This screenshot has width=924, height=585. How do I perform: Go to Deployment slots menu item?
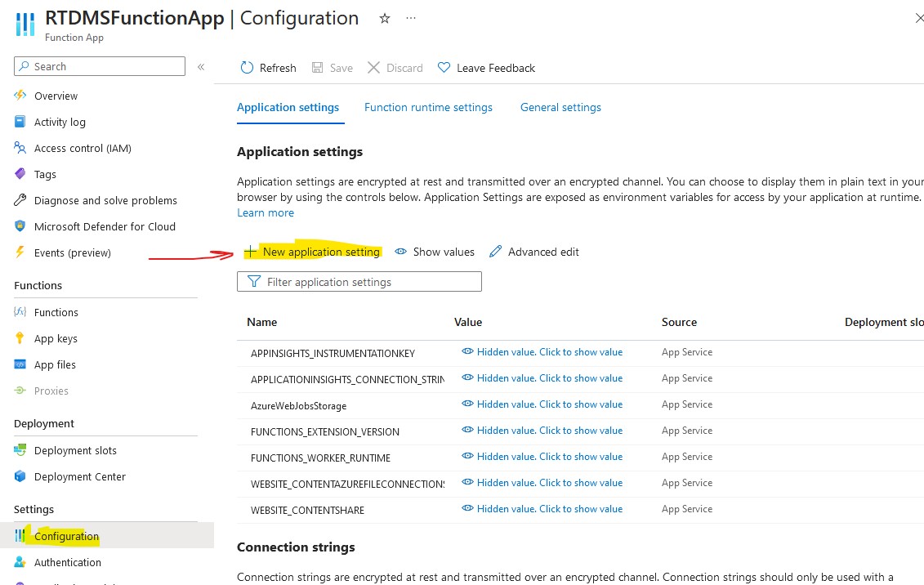click(75, 450)
